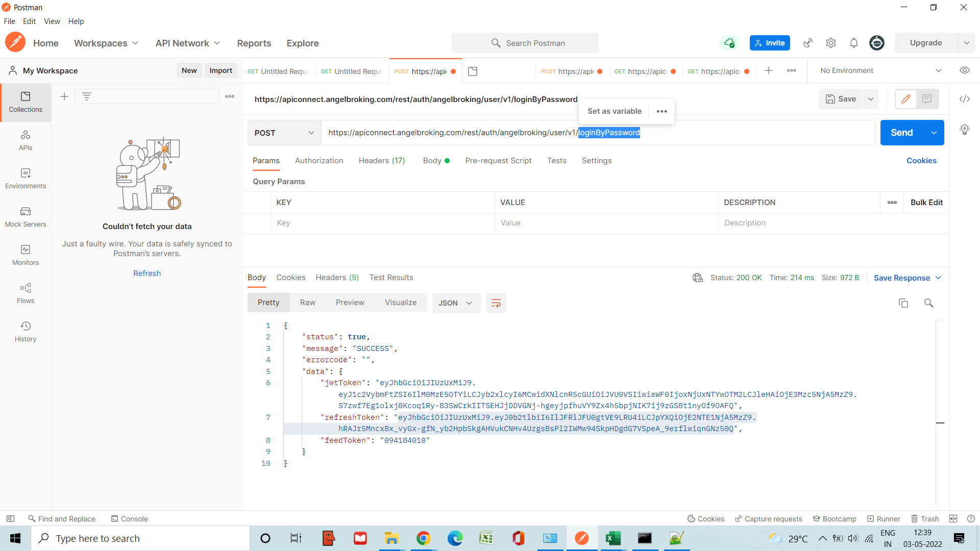Open the tab bar more options ellipsis
The width and height of the screenshot is (980, 551).
tap(792, 70)
